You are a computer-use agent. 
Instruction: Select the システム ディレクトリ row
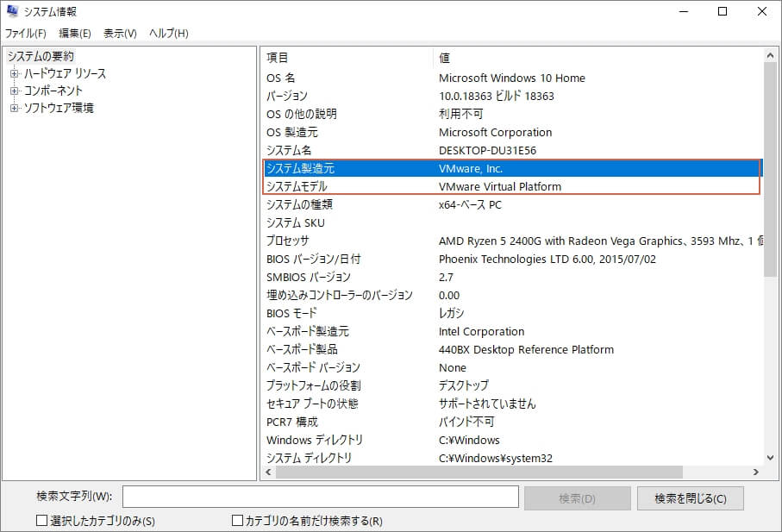[512, 458]
